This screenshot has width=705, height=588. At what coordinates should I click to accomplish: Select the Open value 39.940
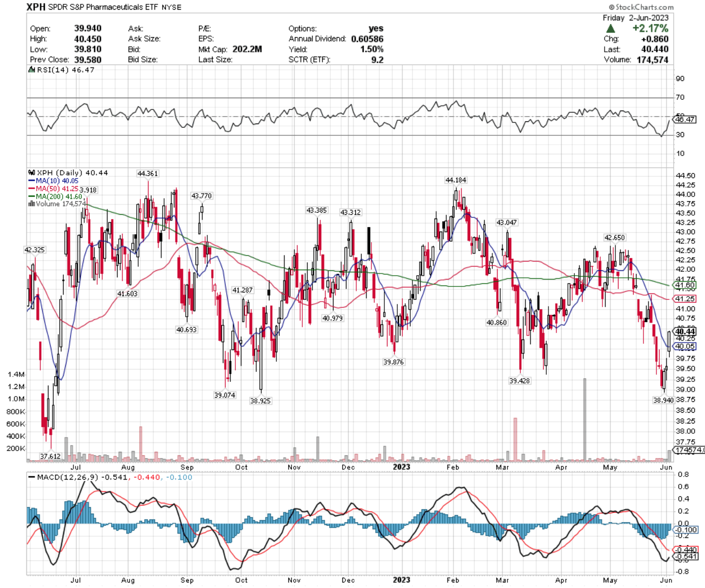click(87, 29)
